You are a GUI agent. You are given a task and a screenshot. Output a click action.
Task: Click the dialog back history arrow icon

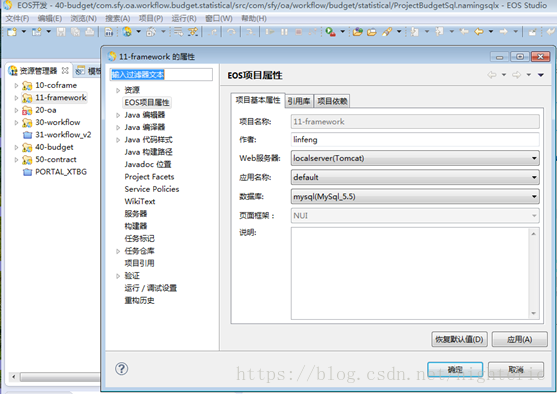[492, 75]
